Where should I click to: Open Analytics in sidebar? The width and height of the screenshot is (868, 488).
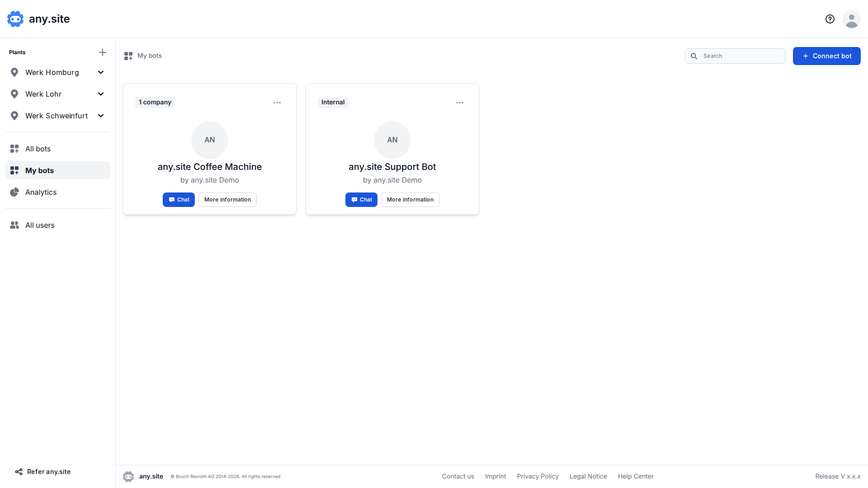pos(57,192)
